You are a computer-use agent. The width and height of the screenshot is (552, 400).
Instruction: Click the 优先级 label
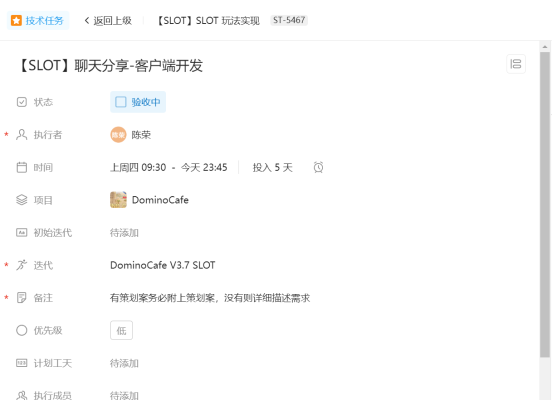(x=48, y=330)
